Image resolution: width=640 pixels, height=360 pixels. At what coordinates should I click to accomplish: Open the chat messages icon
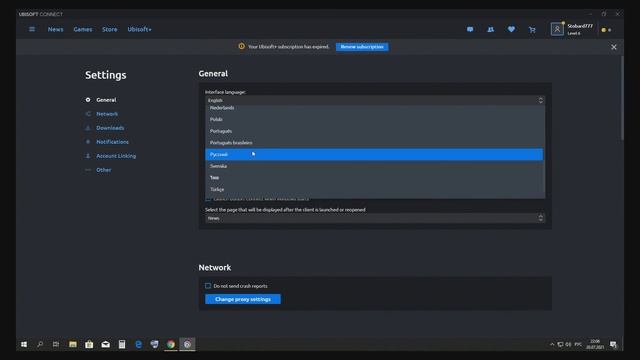pyautogui.click(x=470, y=29)
